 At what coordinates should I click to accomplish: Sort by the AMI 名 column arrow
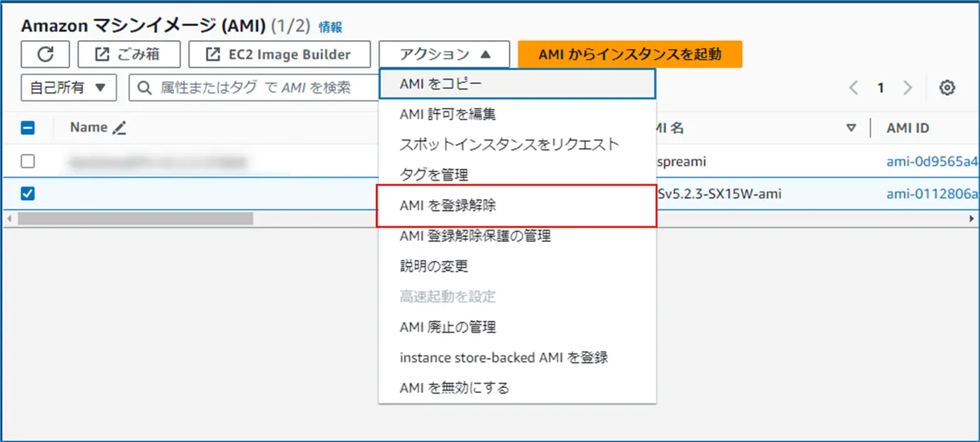[x=851, y=128]
